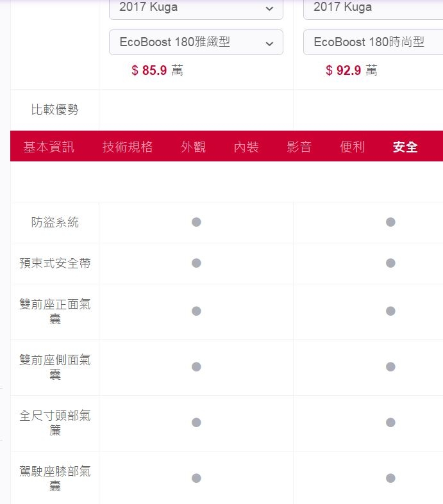Click the 預束式安全帶 dot for 雅緻型
The height and width of the screenshot is (504, 443).
[x=196, y=263]
